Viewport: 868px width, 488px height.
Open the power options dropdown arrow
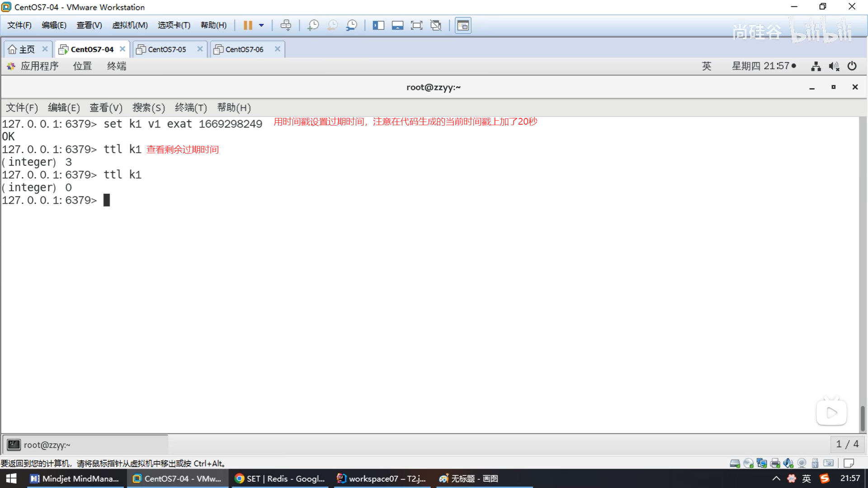pyautogui.click(x=261, y=25)
